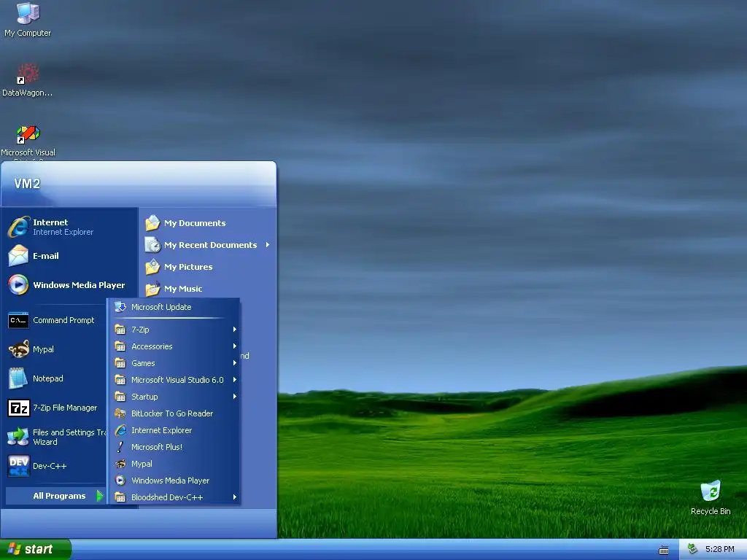The width and height of the screenshot is (747, 560).
Task: Open My Music folder icon
Action: tap(152, 289)
